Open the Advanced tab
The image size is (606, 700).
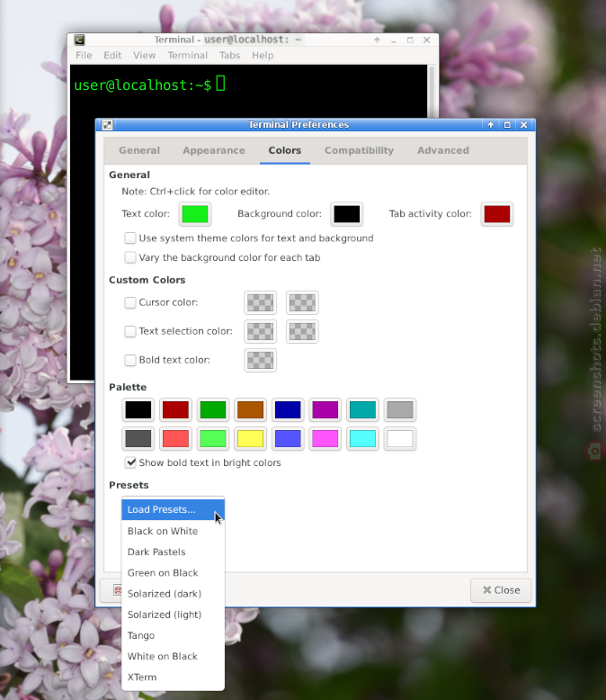point(443,150)
